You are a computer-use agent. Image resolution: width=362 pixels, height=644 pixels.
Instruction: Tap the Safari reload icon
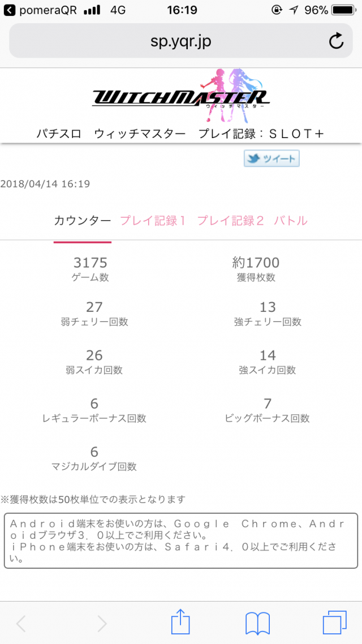[336, 41]
